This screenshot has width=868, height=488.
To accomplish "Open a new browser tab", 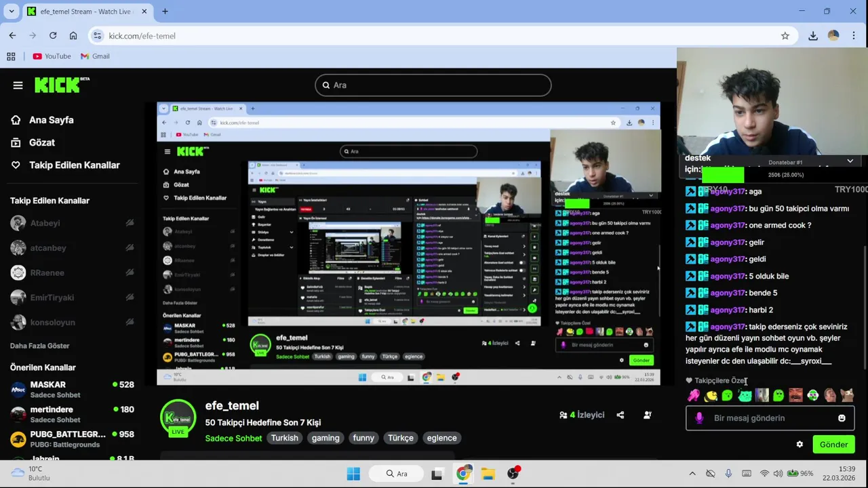I will tap(165, 12).
